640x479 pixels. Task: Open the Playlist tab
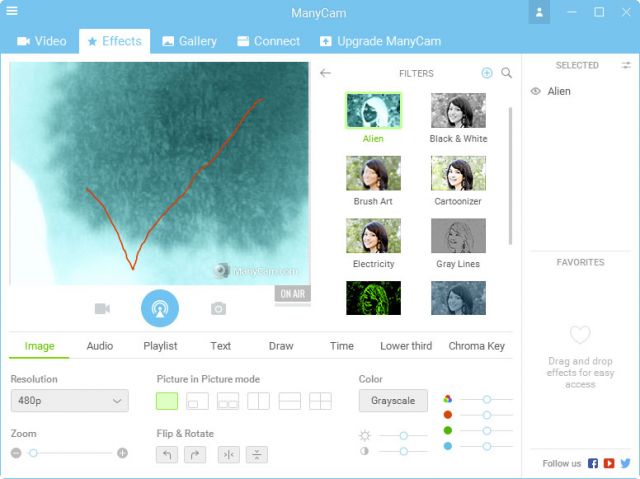160,346
